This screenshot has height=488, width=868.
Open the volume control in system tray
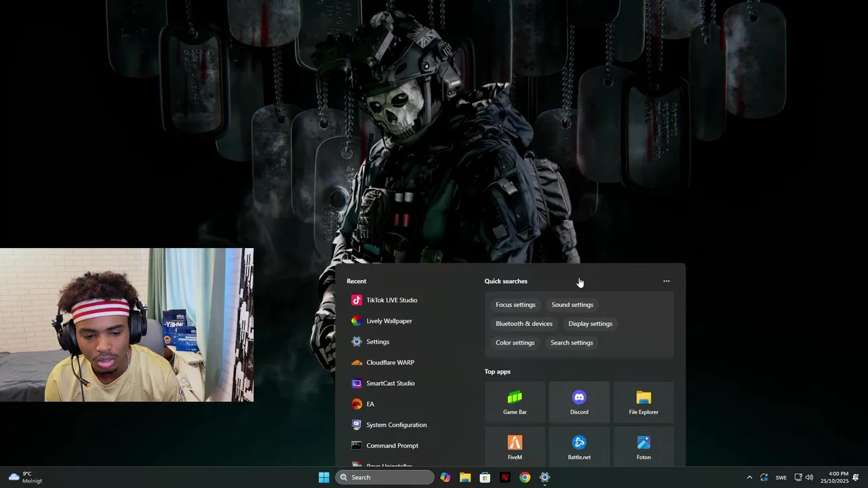pos(809,477)
